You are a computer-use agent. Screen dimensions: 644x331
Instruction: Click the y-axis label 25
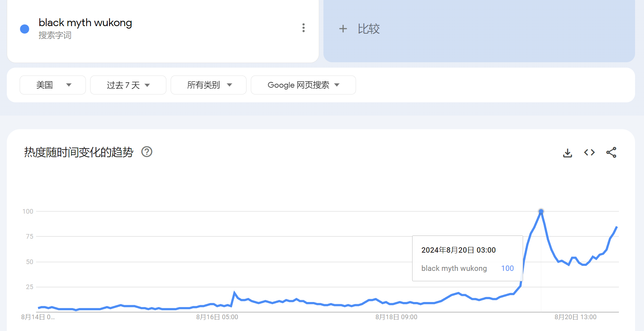[x=30, y=287]
